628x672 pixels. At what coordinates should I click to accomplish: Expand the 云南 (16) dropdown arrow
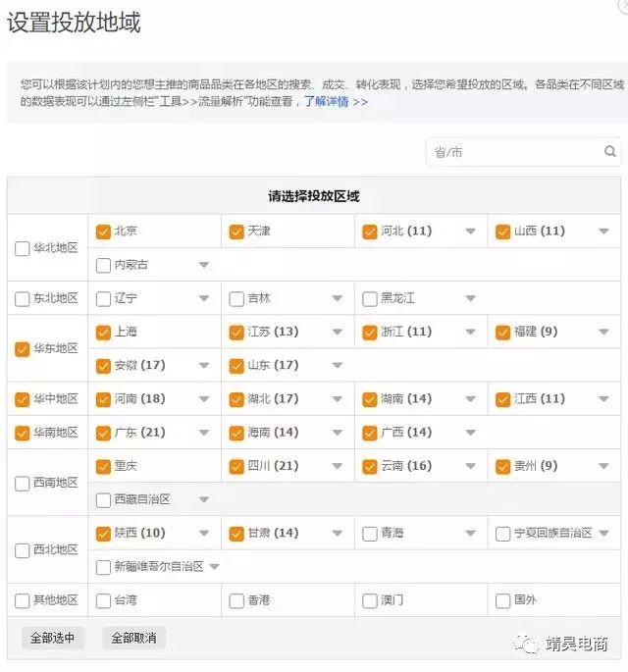click(471, 466)
